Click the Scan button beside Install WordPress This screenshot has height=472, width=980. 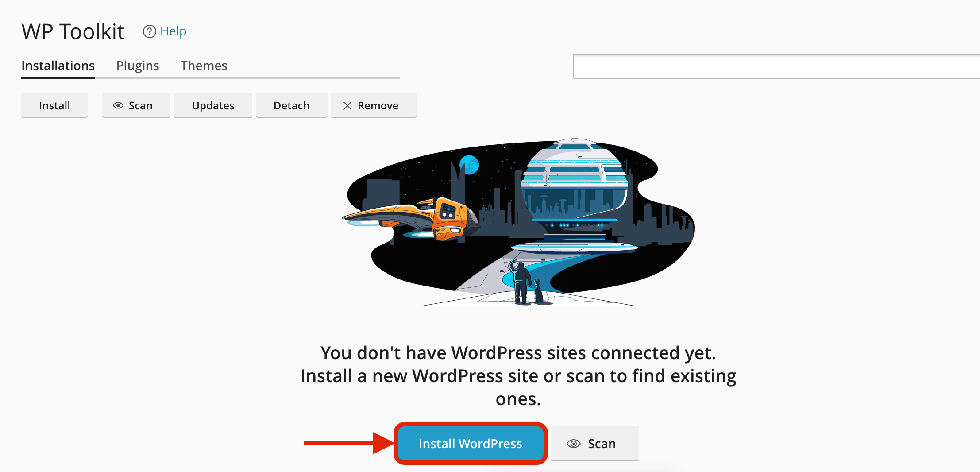(x=594, y=443)
